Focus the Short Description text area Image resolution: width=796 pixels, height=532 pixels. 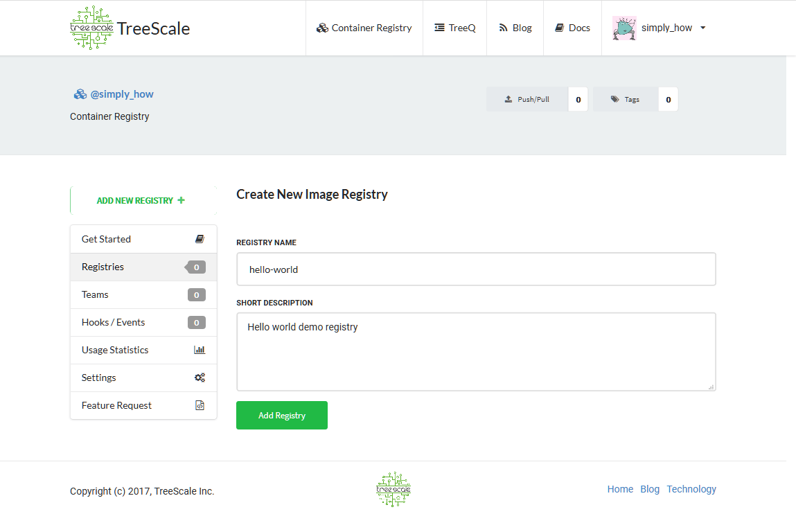(476, 352)
